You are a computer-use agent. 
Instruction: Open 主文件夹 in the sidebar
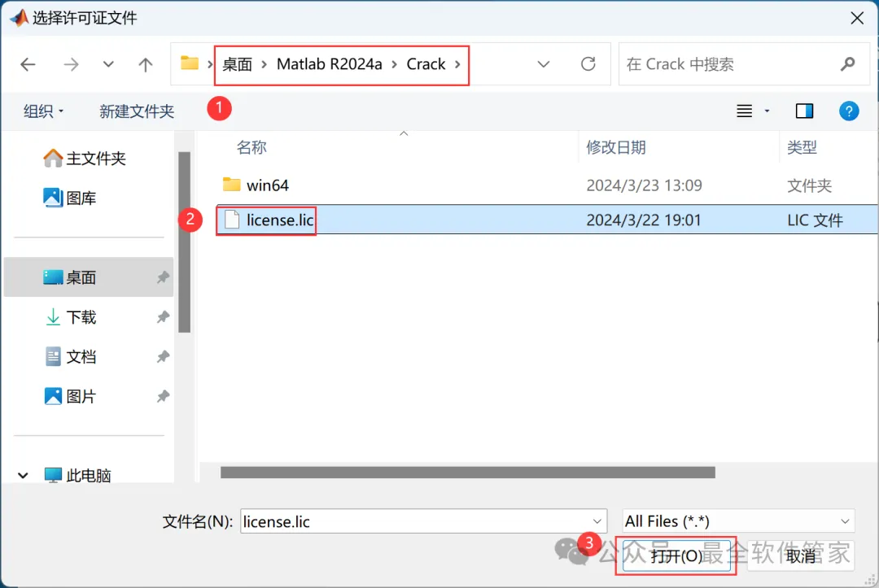[x=85, y=159]
